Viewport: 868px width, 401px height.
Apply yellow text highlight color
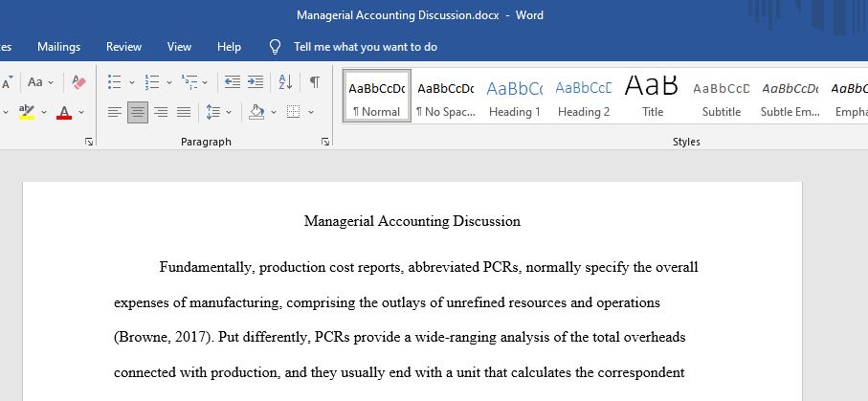click(x=27, y=112)
